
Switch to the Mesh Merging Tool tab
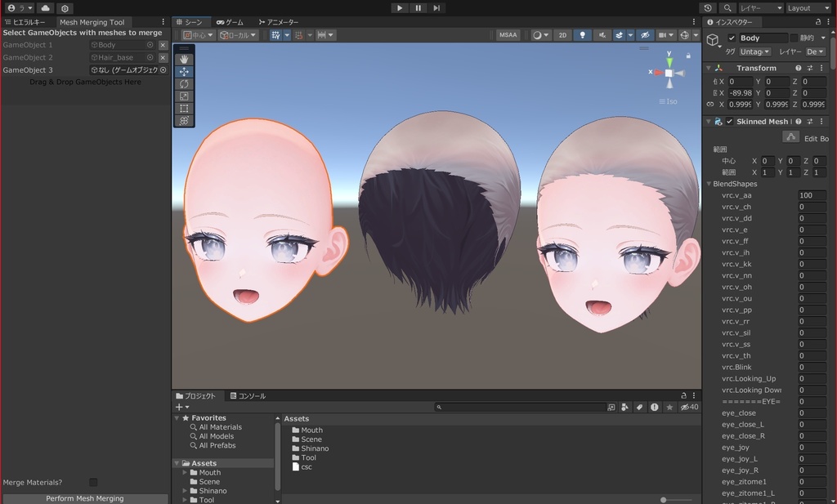(92, 22)
